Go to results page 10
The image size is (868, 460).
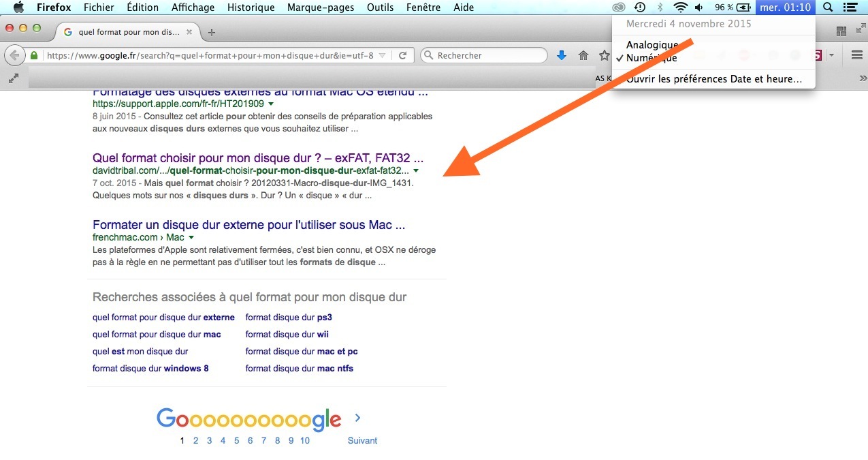point(304,440)
